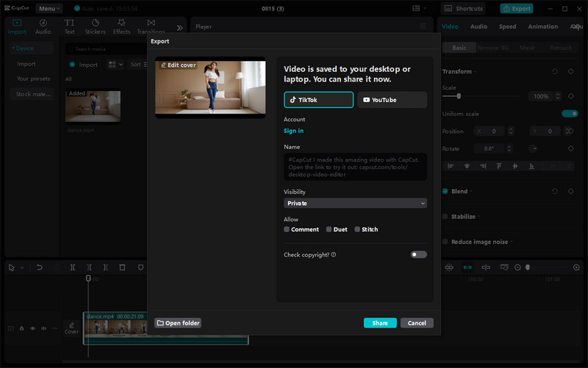The width and height of the screenshot is (588, 368).
Task: Click the align left icon
Action: 451,166
